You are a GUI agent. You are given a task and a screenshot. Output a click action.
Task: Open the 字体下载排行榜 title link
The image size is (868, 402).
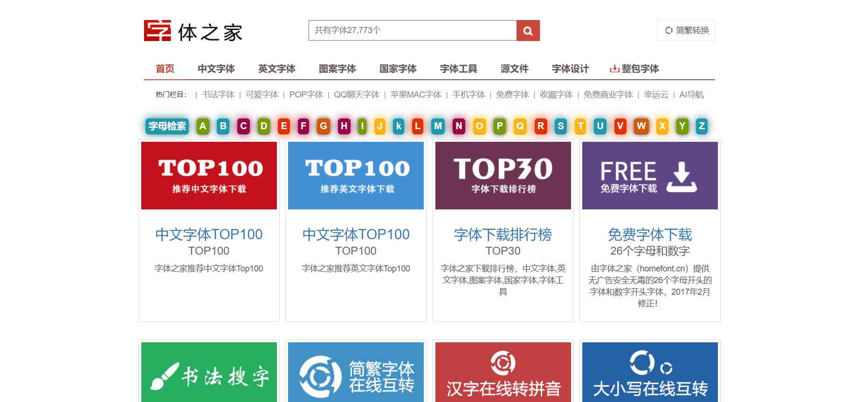503,234
